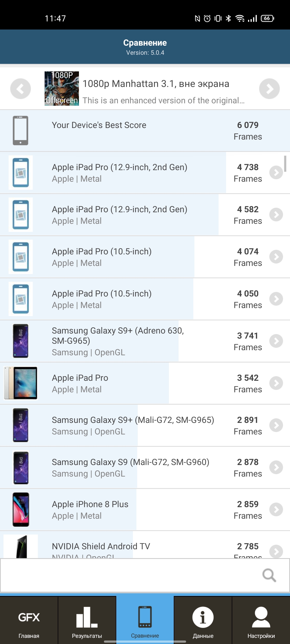This screenshot has width=290, height=644.
Task: Expand Apple iPhone 8 Plus chevron
Action: click(x=276, y=510)
